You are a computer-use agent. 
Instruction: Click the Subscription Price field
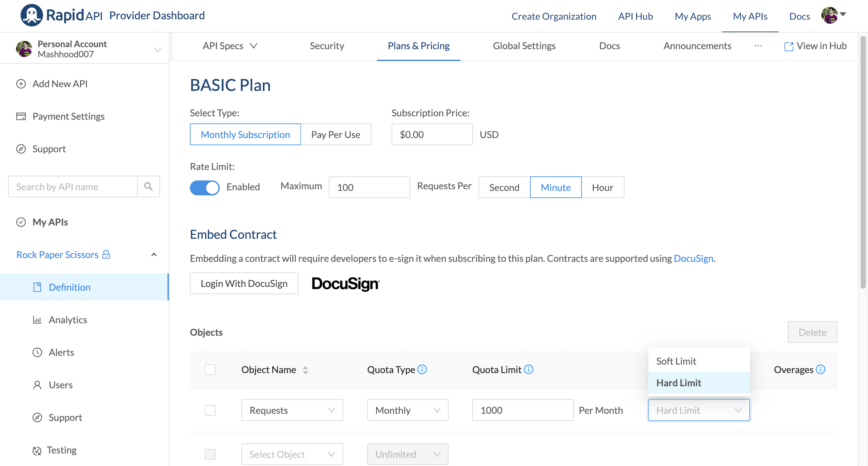tap(432, 134)
